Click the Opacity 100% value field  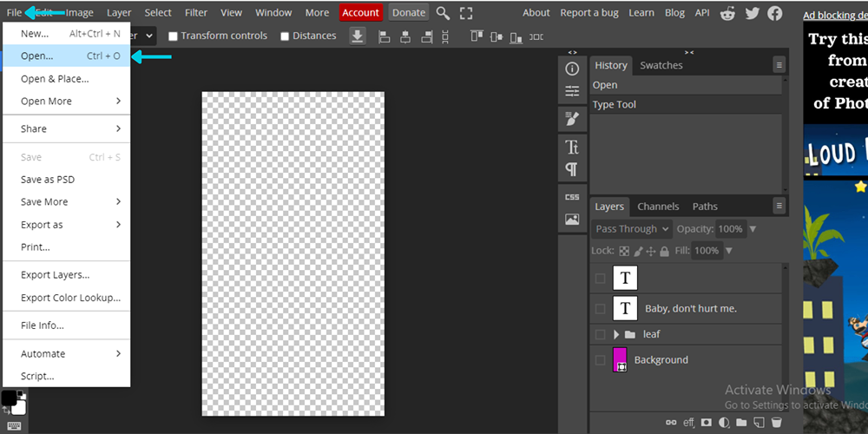(x=730, y=229)
